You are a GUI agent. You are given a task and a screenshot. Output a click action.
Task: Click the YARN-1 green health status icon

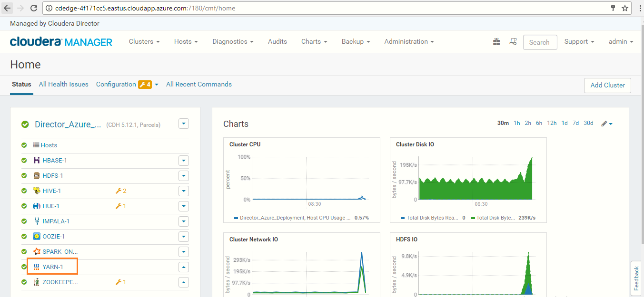tap(24, 267)
